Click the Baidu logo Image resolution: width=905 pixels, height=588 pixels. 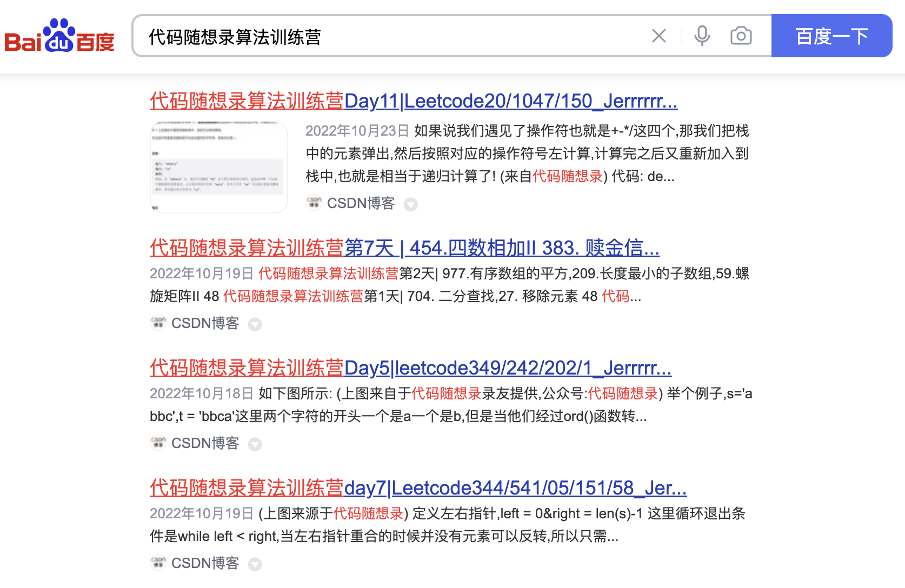click(x=59, y=36)
